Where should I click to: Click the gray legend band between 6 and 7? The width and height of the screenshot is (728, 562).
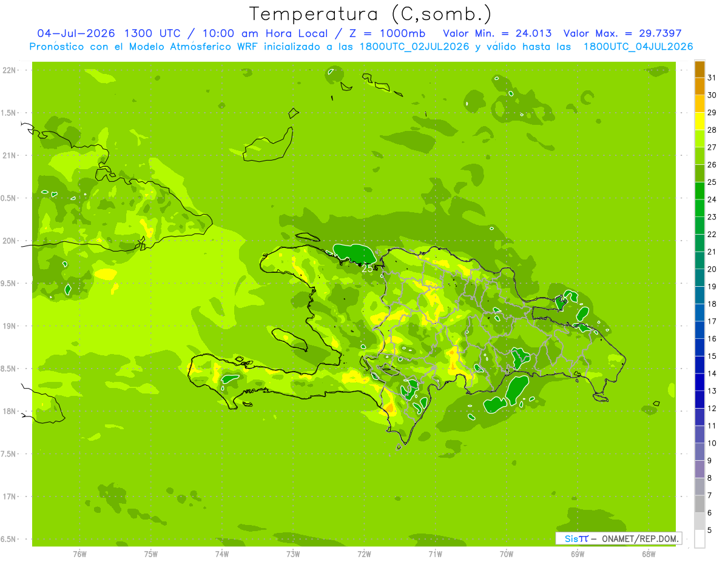699,504
